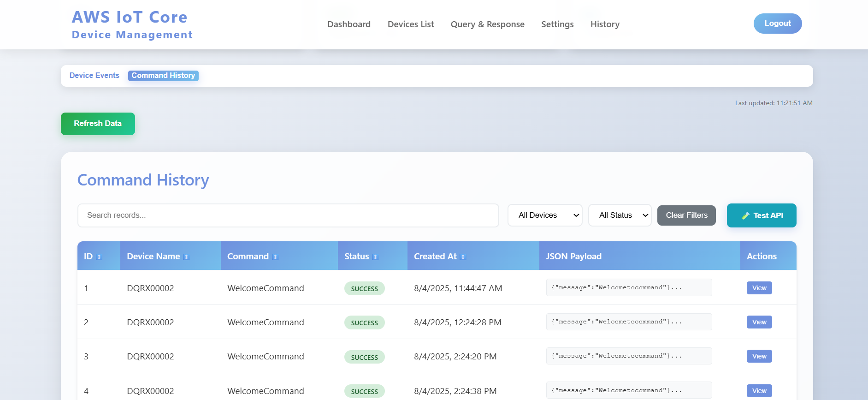Select the Command History tab
The image size is (868, 400).
(x=163, y=76)
